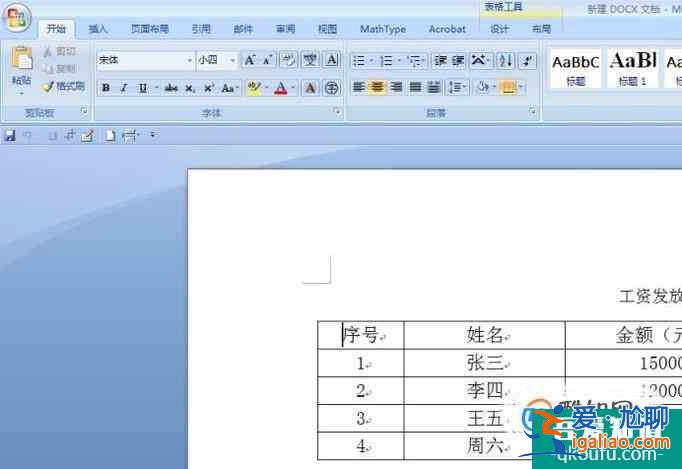Switch to the References tab
The image size is (682, 469).
coord(201,29)
